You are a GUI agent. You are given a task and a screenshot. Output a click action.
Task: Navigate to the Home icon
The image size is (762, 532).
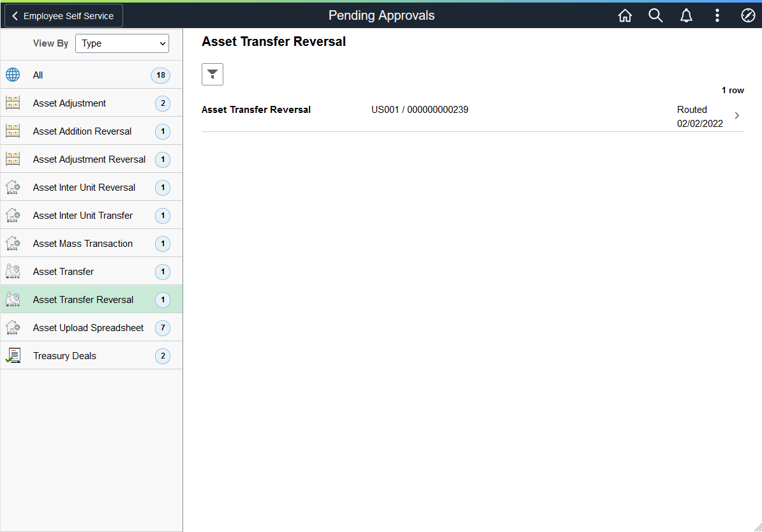pyautogui.click(x=625, y=15)
